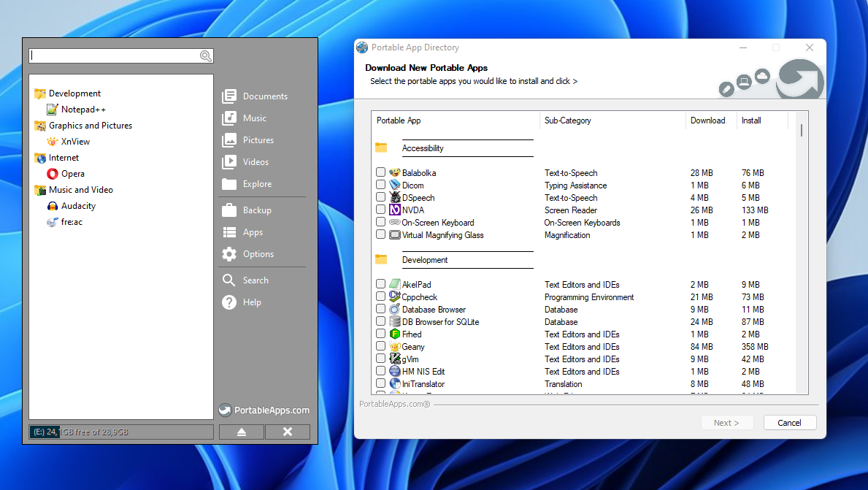
Task: Click the eject drive button
Action: [242, 432]
